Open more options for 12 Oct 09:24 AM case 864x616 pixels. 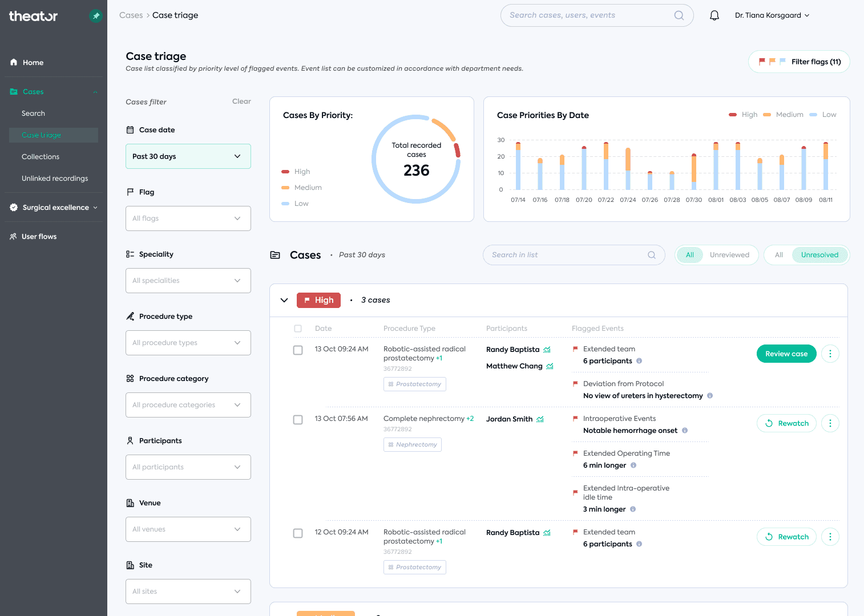click(830, 537)
